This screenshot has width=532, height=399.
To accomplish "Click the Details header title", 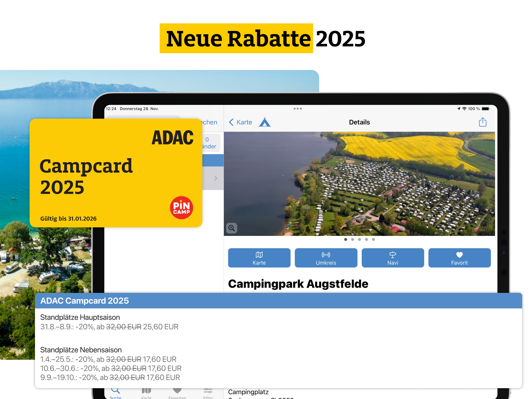I will pos(359,122).
